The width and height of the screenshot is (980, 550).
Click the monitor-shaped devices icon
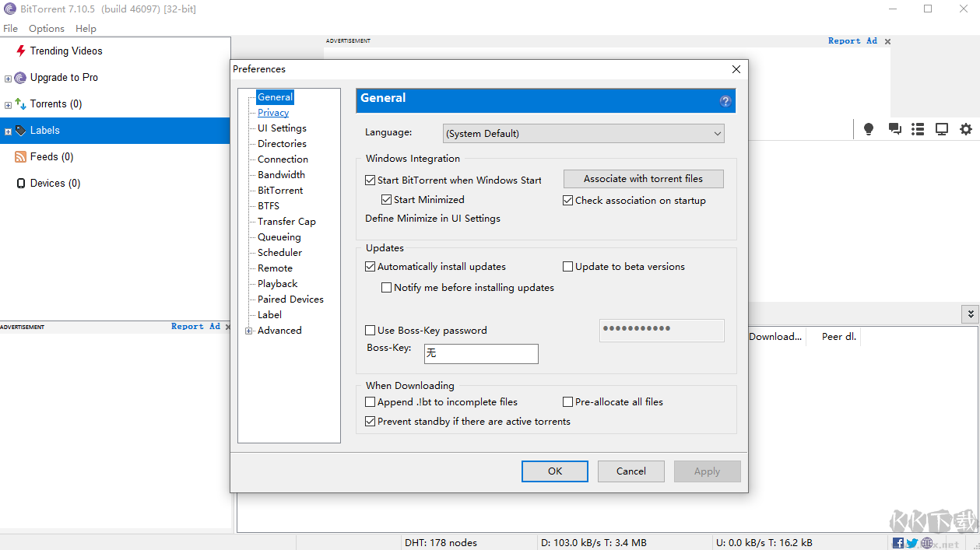click(x=941, y=129)
